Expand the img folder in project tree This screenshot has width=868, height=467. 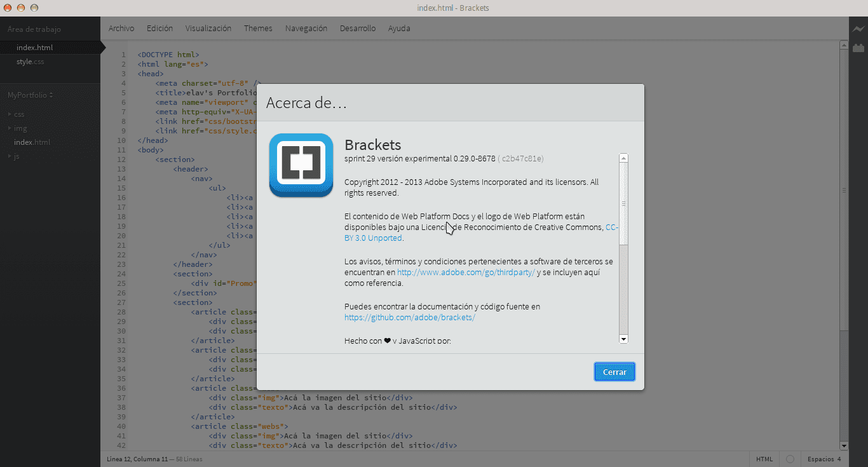[20, 128]
